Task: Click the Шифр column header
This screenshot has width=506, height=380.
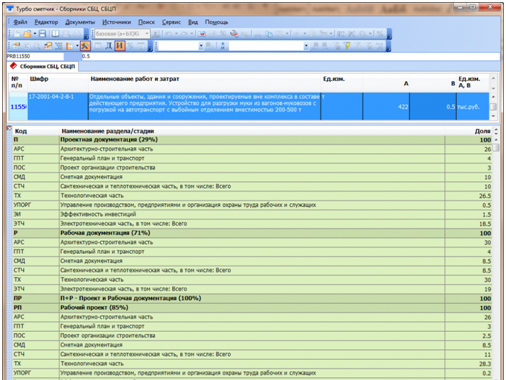Action: [39, 79]
